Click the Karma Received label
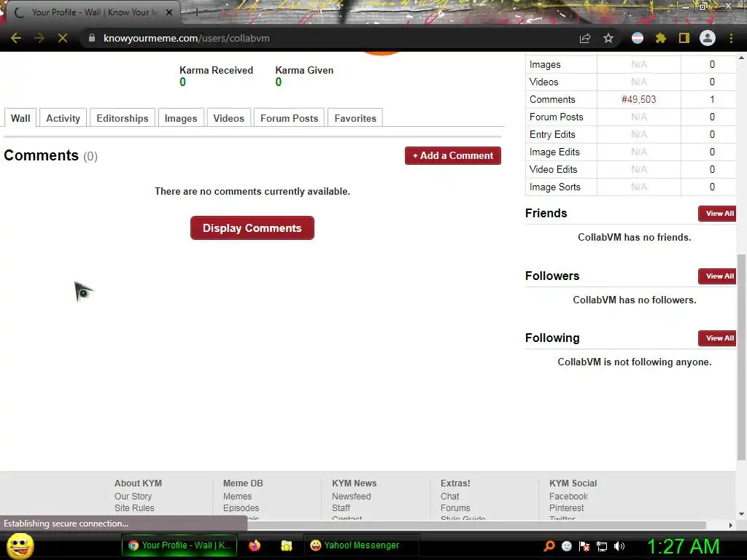This screenshot has width=747, height=560. (216, 71)
